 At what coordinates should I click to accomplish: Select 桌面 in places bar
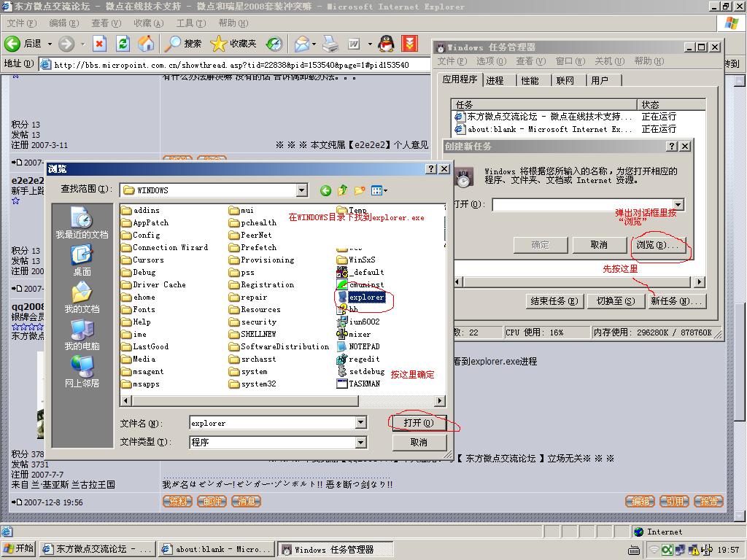(82, 260)
